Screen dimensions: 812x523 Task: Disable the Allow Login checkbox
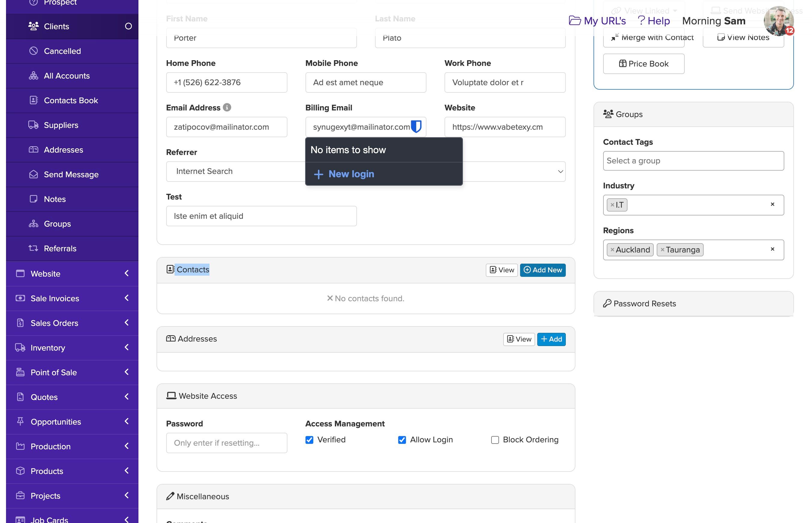[x=402, y=440]
